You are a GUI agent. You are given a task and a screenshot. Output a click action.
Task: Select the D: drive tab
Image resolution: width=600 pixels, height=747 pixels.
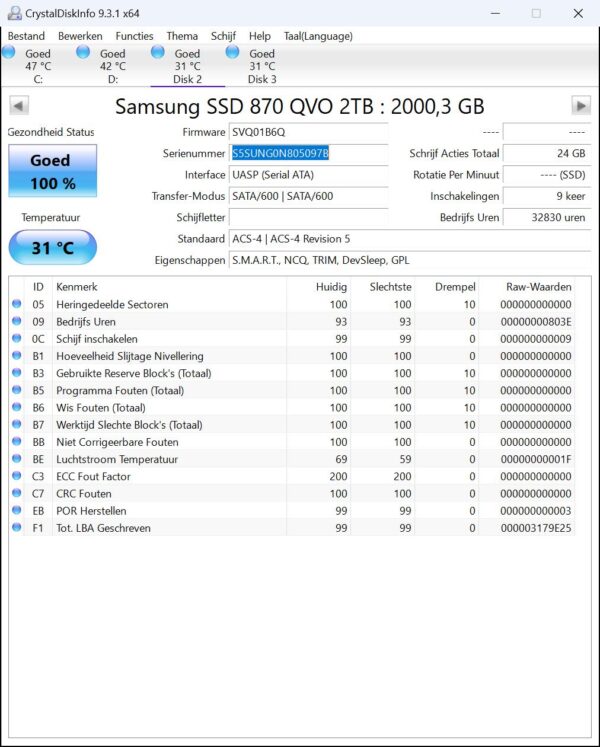coord(113,66)
